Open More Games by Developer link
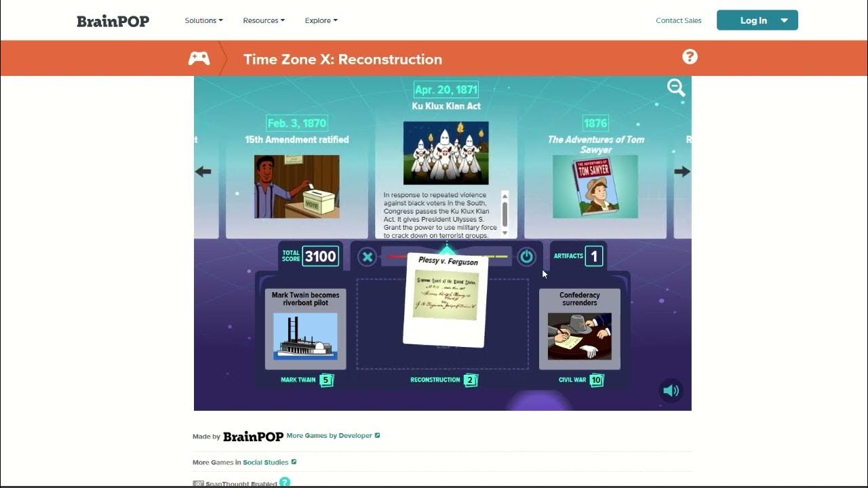 pos(333,436)
